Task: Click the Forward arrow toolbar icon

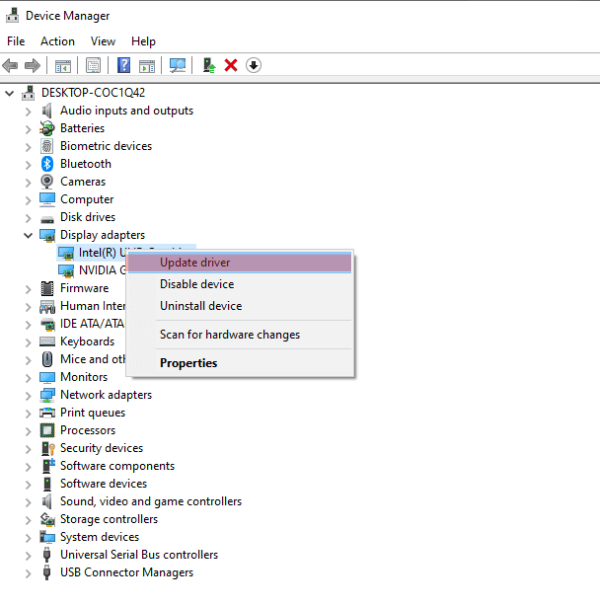Action: [32, 65]
